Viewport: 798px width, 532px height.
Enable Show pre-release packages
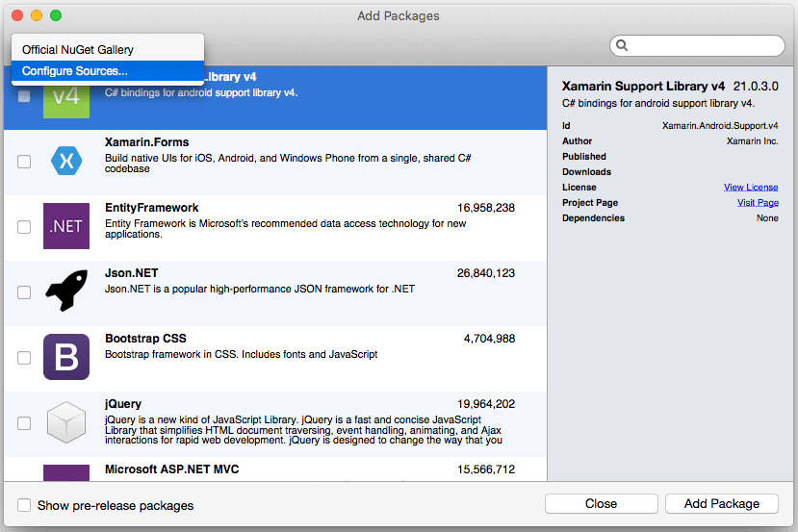click(x=24, y=505)
